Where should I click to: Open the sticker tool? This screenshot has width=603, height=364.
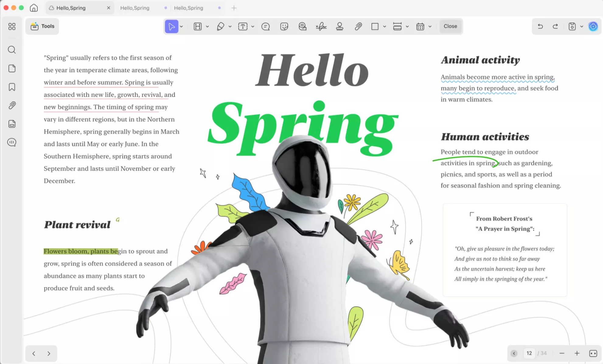[x=284, y=26]
